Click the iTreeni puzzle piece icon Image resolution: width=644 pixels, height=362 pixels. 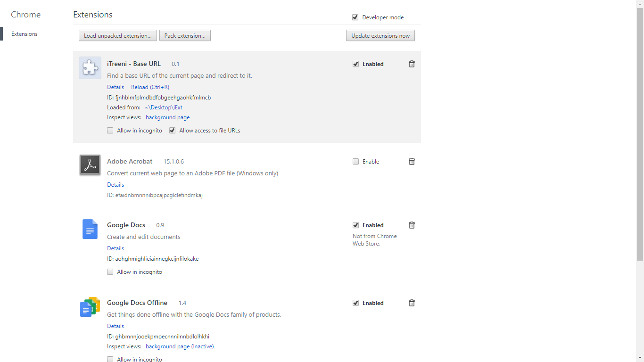(90, 68)
